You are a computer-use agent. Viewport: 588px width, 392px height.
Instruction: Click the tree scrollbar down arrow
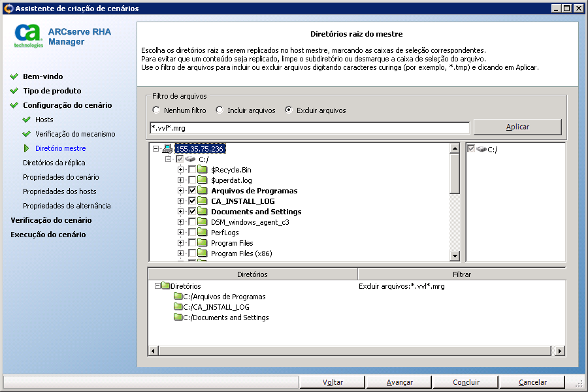point(455,256)
